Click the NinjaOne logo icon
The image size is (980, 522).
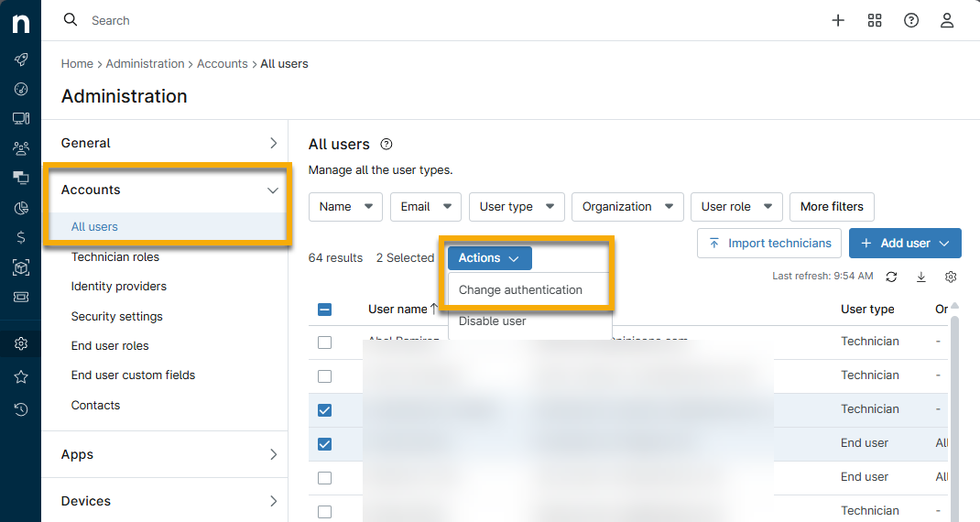21,23
